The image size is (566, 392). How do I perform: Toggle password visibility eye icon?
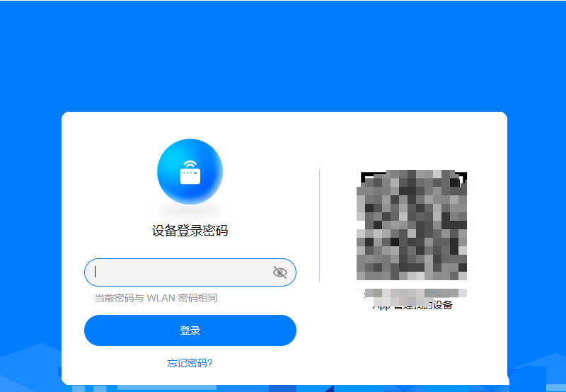click(279, 272)
